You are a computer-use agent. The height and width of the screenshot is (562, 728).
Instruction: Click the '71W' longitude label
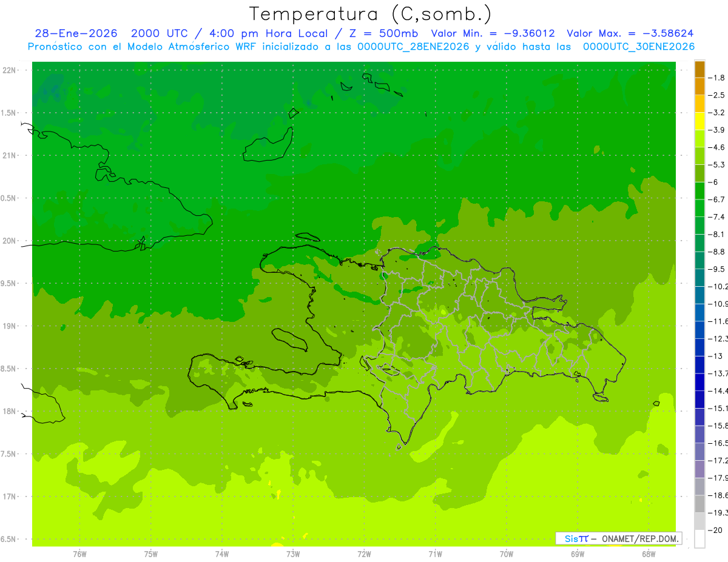pyautogui.click(x=435, y=554)
